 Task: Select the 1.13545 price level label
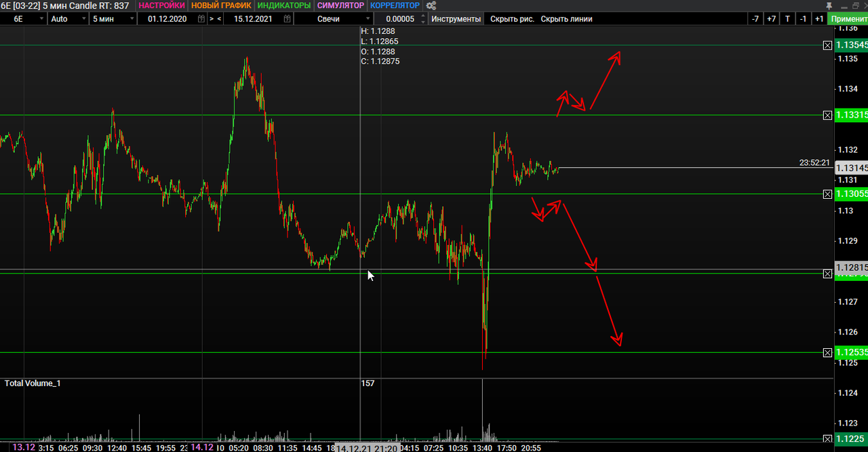(x=851, y=45)
